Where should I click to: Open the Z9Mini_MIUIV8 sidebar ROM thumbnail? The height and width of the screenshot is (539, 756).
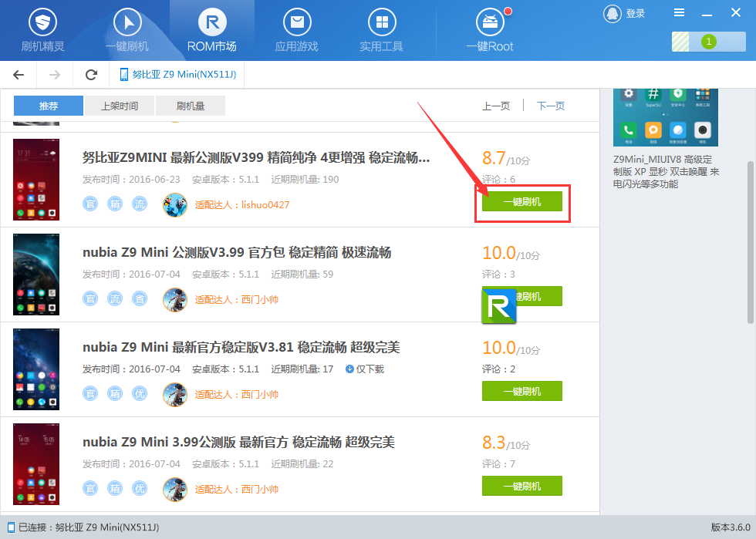[x=665, y=118]
